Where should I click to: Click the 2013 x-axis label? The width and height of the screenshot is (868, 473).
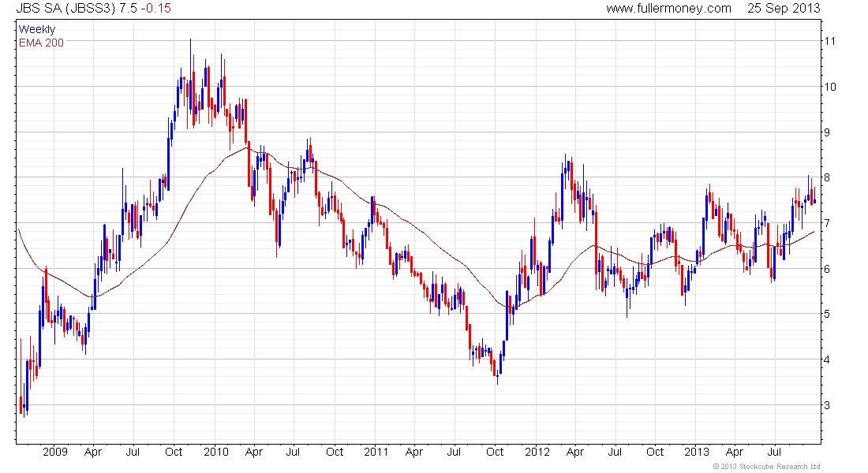[697, 452]
